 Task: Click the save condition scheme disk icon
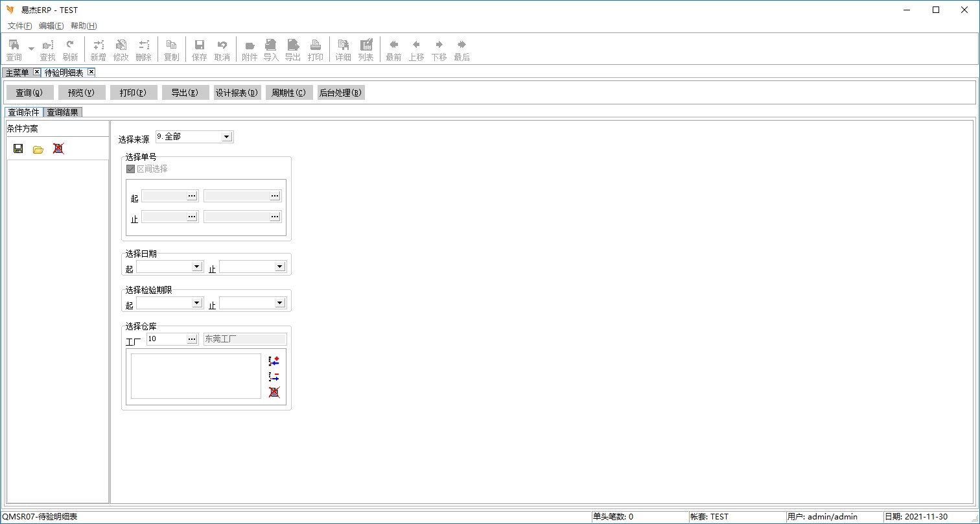18,149
